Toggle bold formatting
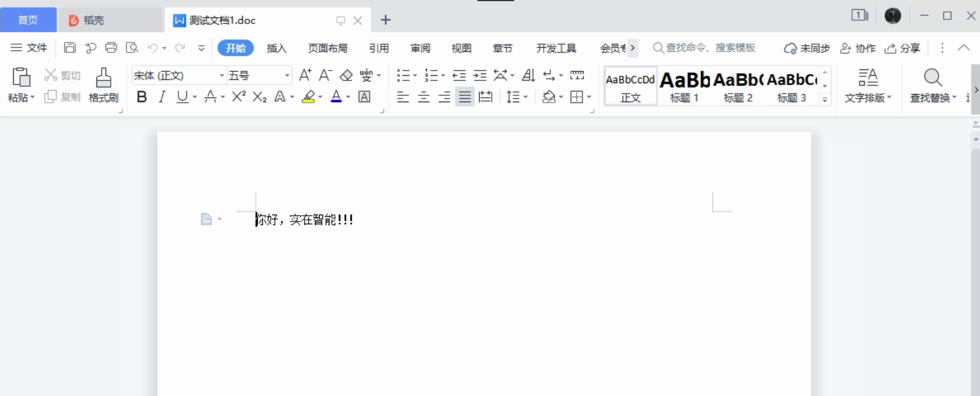Image resolution: width=980 pixels, height=396 pixels. coord(142,97)
